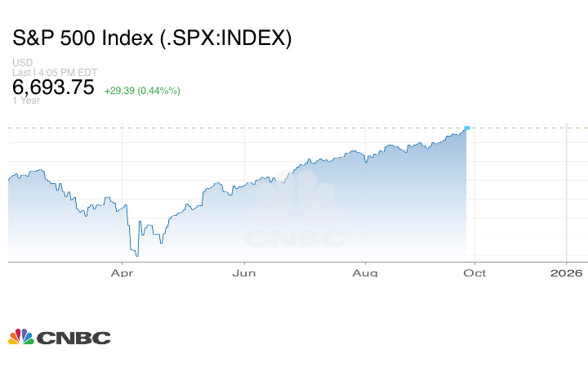Select the Oct label on time axis

474,272
